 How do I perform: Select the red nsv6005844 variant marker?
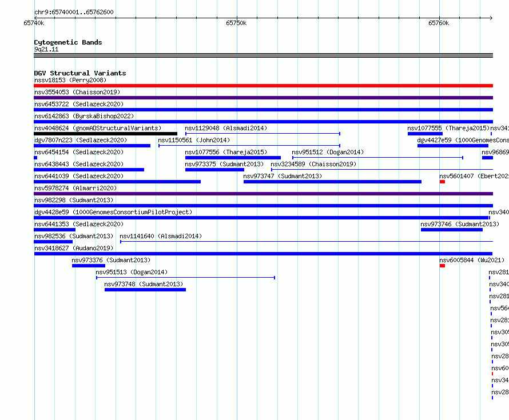[442, 266]
